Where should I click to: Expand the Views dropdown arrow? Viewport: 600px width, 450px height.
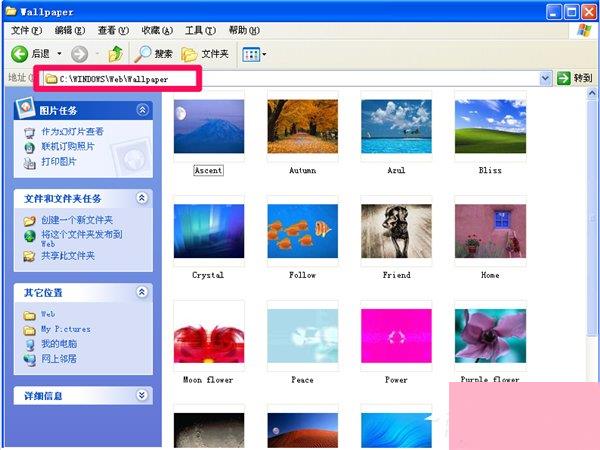pyautogui.click(x=264, y=54)
